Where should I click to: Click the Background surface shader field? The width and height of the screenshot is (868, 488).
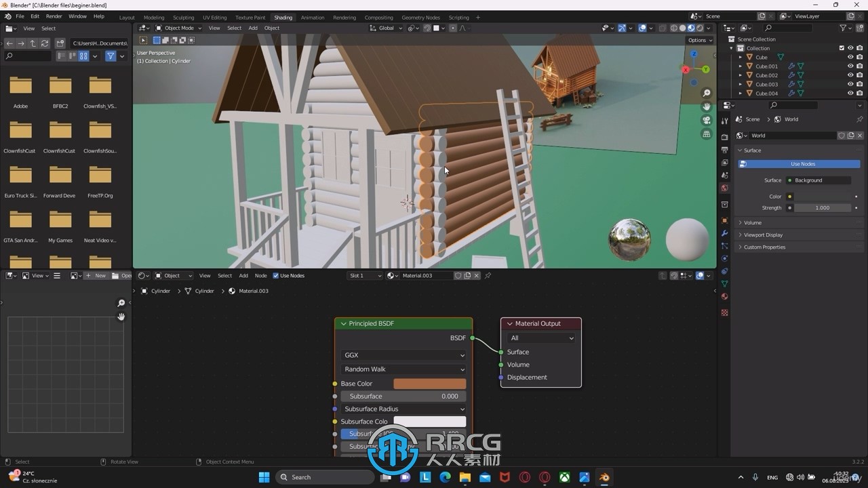[818, 180]
